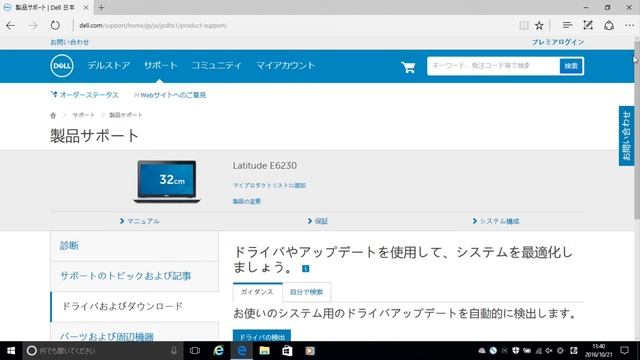Click the Cortana microphone icon
640x360 pixels.
pos(174,351)
